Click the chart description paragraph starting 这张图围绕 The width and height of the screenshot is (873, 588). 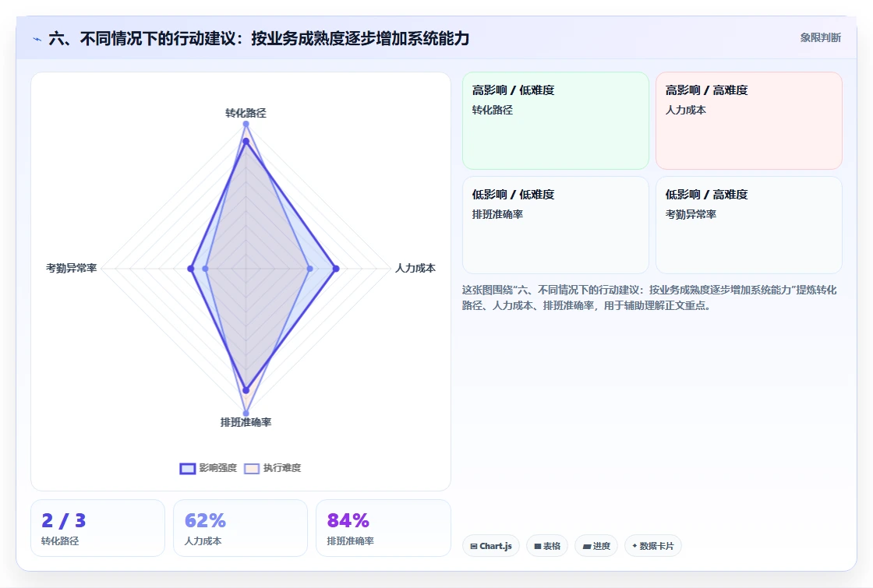[x=649, y=298]
